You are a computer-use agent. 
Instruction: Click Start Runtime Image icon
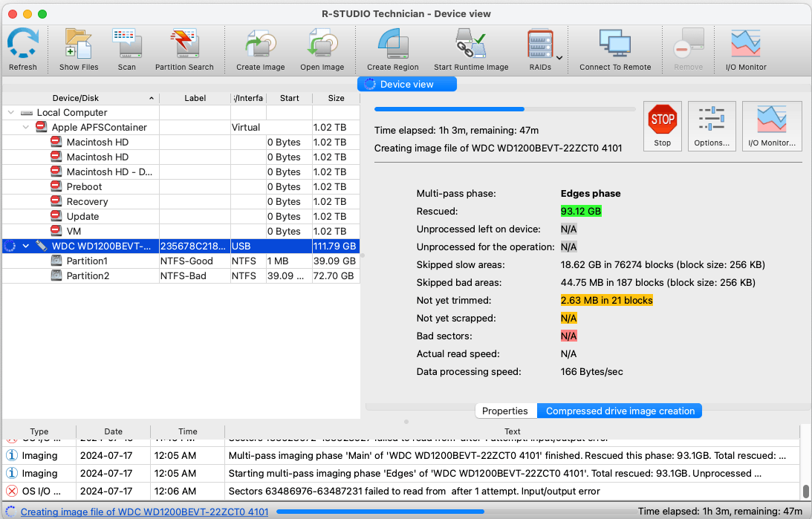[471, 50]
